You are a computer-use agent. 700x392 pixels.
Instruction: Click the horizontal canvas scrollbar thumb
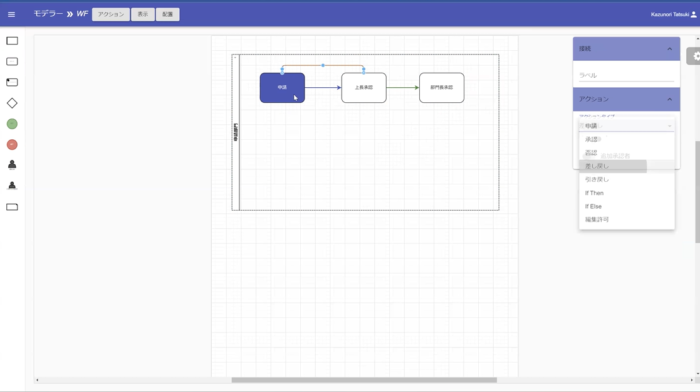364,380
